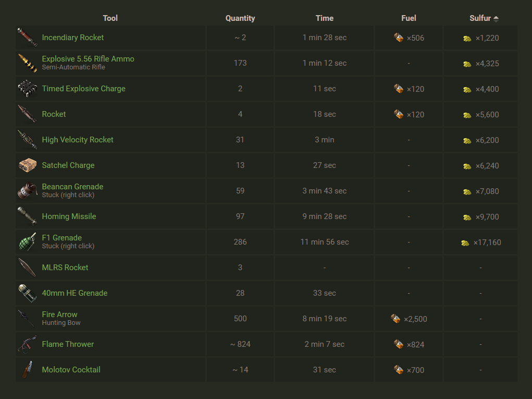This screenshot has width=532, height=399.
Task: Click the Molotov Cocktail icon
Action: [27, 370]
